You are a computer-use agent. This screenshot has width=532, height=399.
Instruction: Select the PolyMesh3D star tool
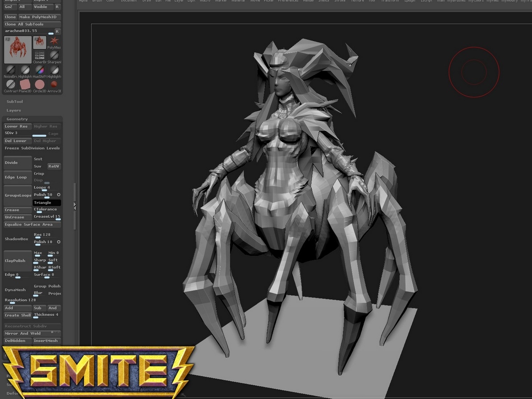coord(55,41)
